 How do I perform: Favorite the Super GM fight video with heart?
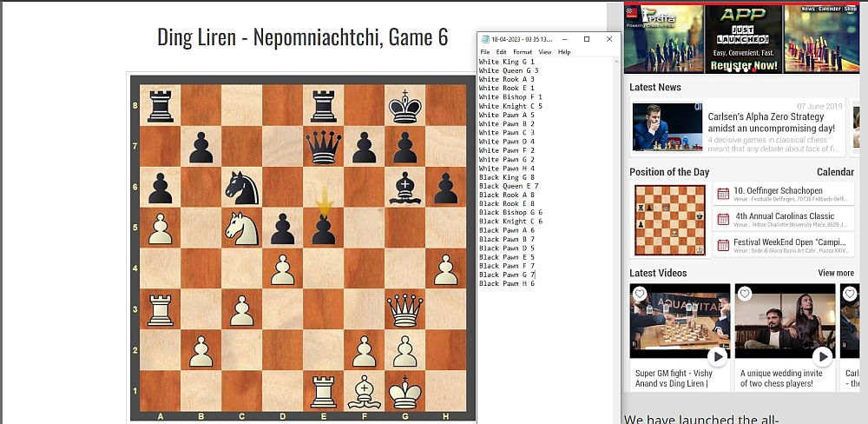pyautogui.click(x=640, y=294)
